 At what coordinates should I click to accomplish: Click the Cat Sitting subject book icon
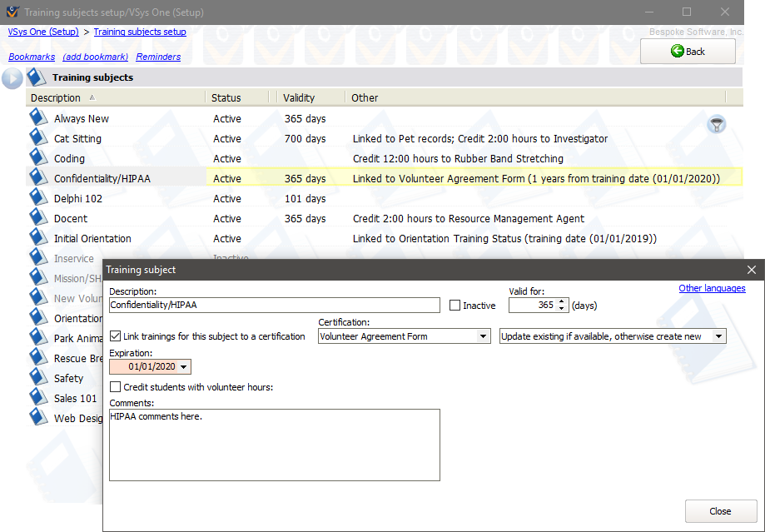[x=38, y=138]
